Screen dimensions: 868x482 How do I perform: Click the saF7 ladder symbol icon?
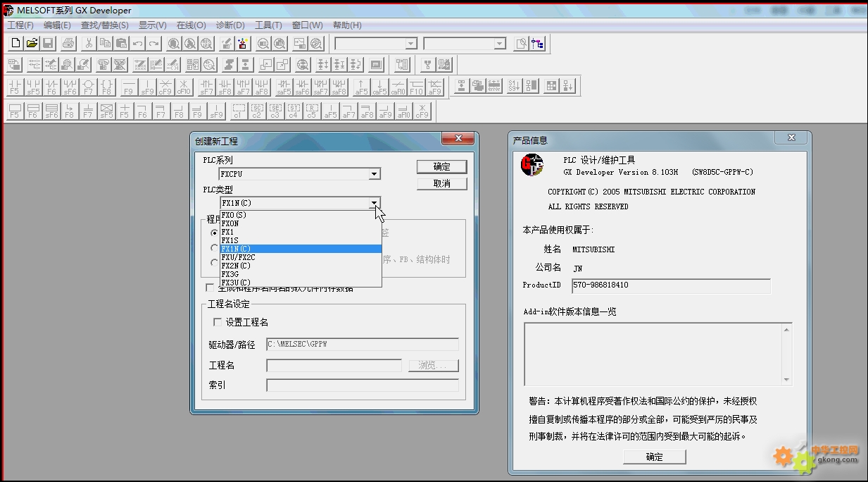click(x=320, y=87)
